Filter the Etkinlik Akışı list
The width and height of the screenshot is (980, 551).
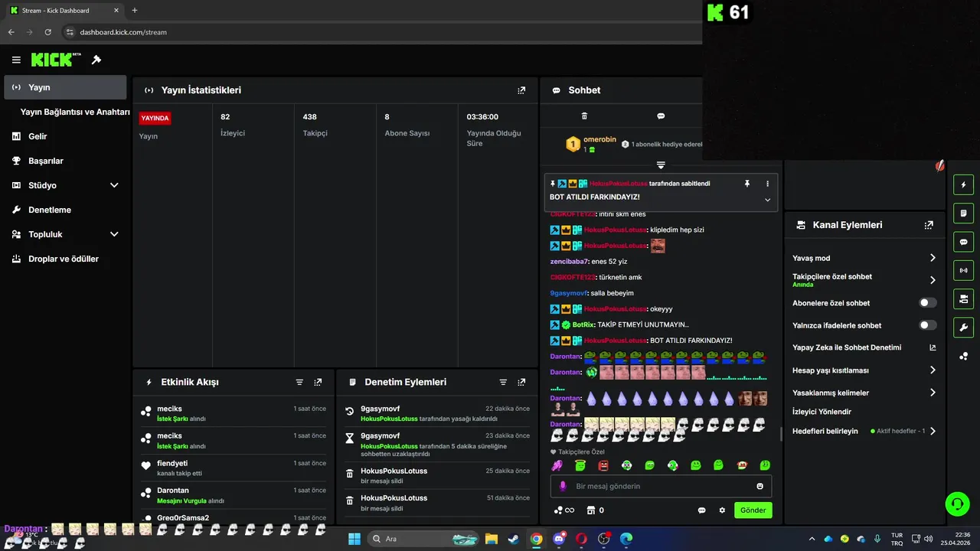click(x=299, y=382)
